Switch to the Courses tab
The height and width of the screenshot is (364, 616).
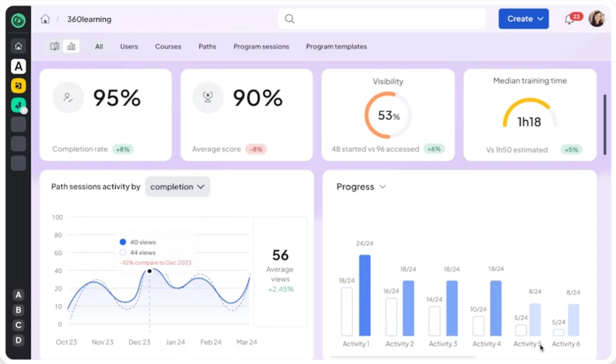168,46
